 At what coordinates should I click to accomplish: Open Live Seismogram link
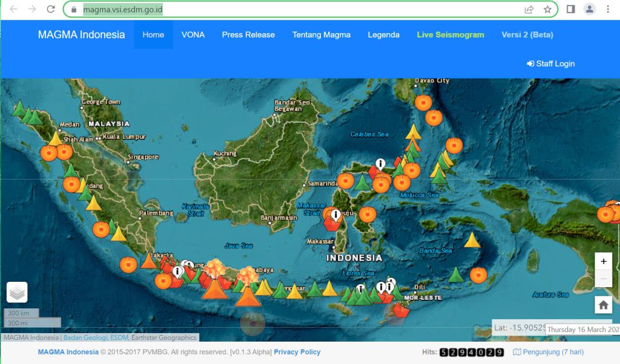click(x=450, y=34)
